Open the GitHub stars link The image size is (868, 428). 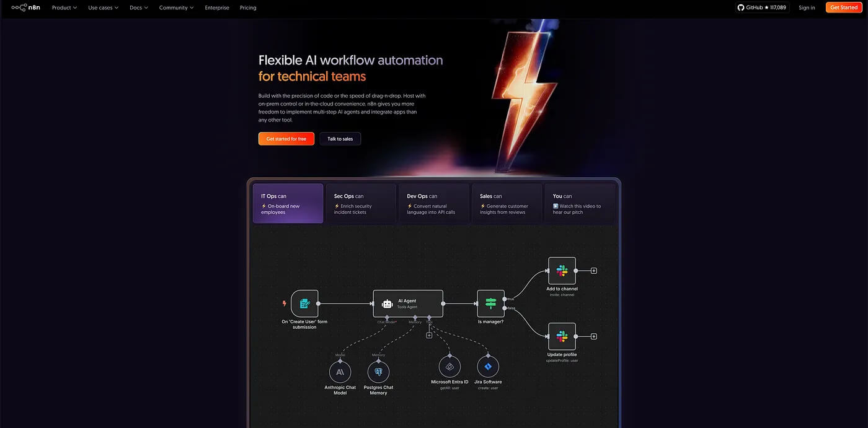pos(762,7)
